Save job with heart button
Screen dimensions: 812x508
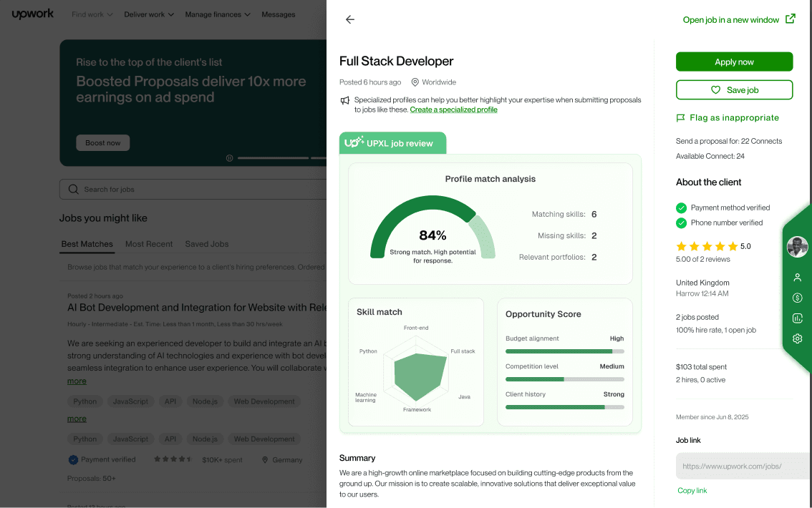click(734, 89)
